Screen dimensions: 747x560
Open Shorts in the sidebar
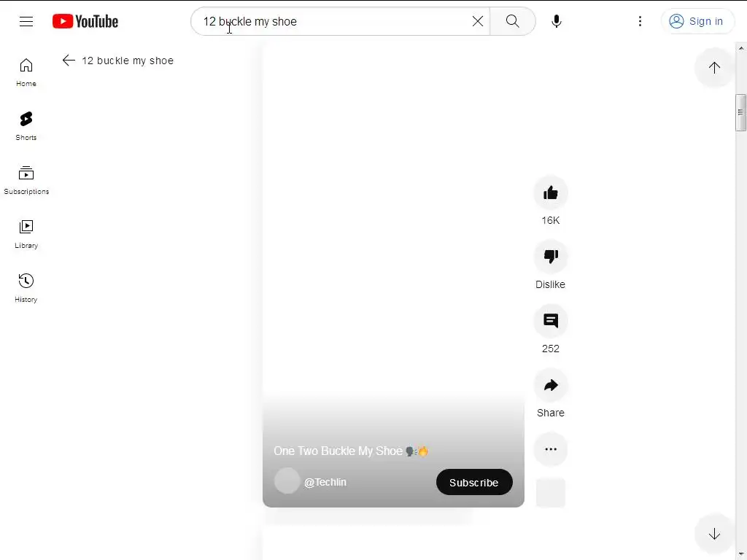[x=26, y=125]
